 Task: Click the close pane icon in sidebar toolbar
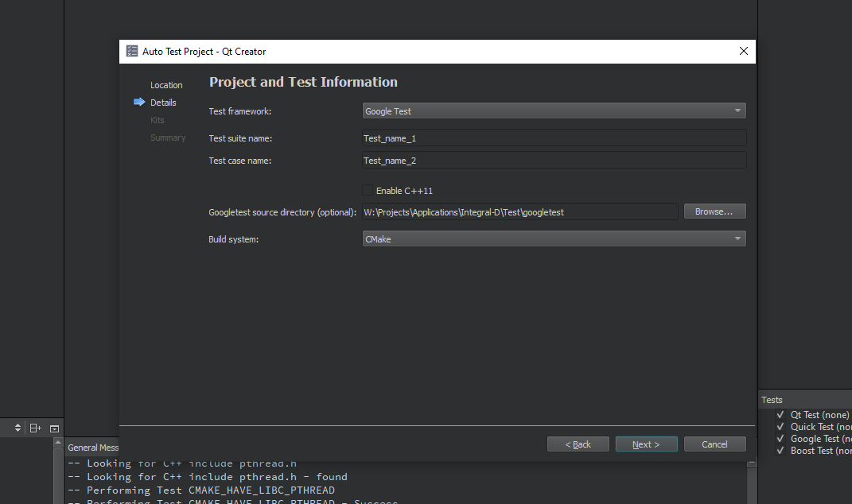pyautogui.click(x=54, y=428)
